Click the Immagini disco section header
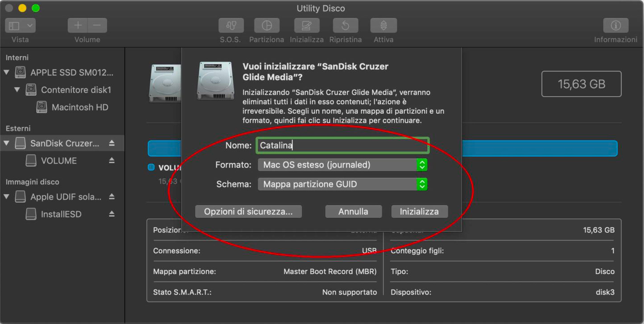Image resolution: width=644 pixels, height=324 pixels. coord(32,182)
